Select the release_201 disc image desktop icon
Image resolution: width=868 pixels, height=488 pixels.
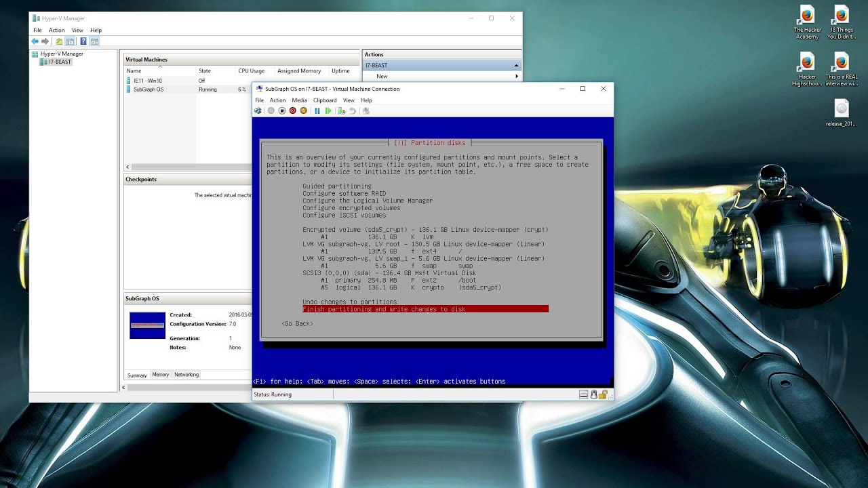pyautogui.click(x=842, y=114)
